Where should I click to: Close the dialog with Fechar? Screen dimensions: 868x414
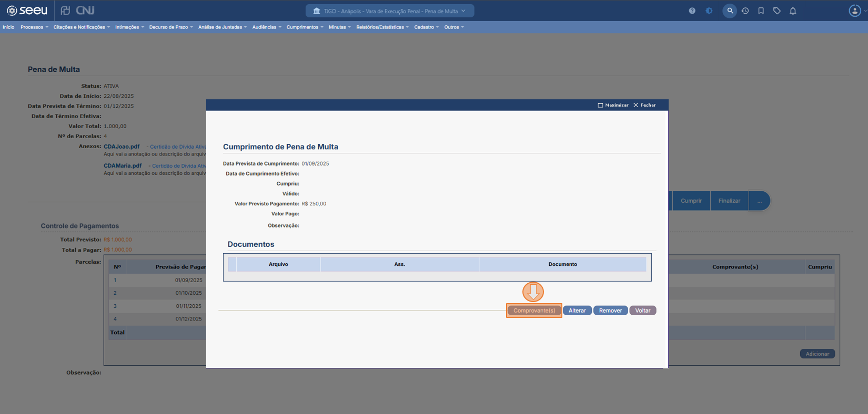coord(644,105)
